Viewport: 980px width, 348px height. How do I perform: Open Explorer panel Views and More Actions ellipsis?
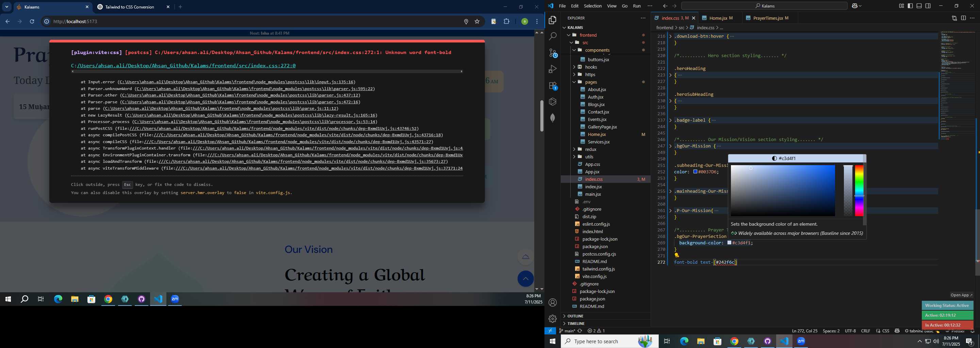pyautogui.click(x=643, y=18)
